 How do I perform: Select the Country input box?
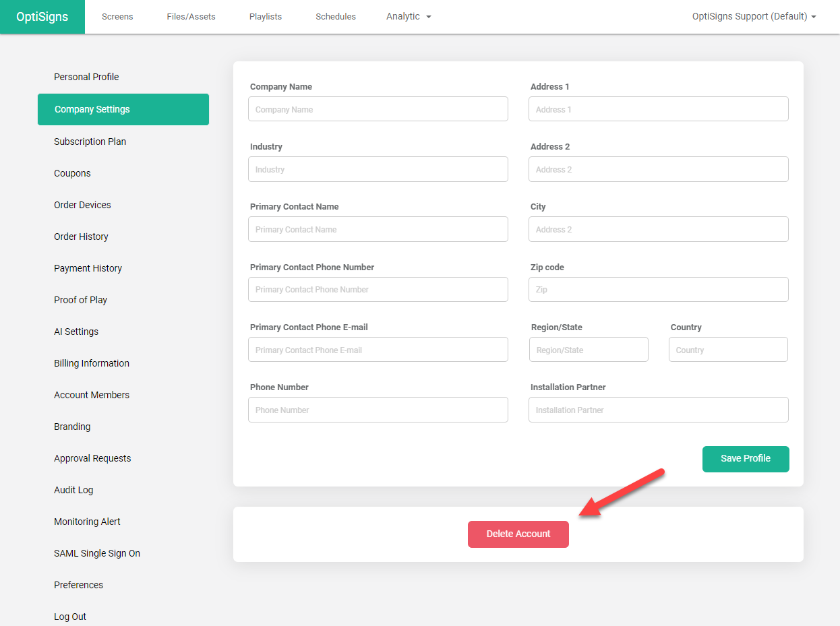(x=727, y=350)
